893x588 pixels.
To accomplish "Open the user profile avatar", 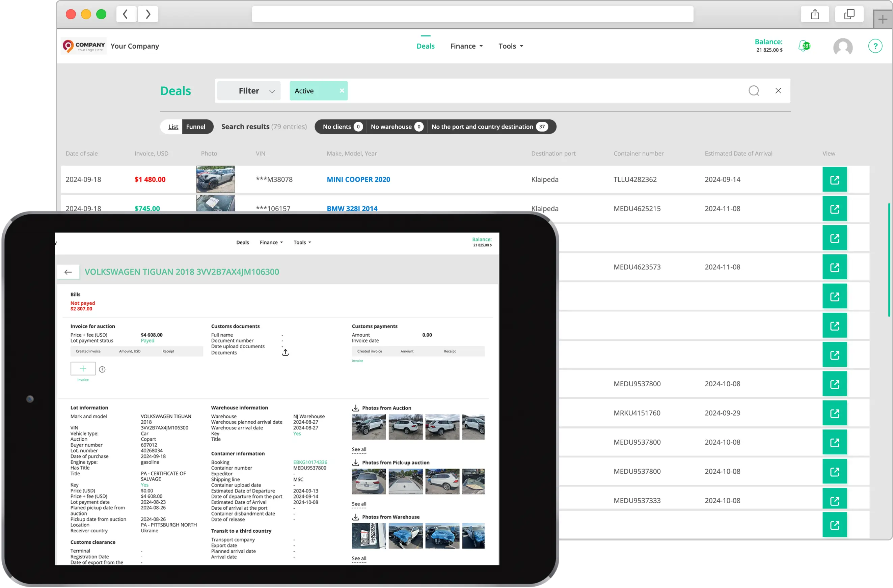I will pyautogui.click(x=843, y=47).
